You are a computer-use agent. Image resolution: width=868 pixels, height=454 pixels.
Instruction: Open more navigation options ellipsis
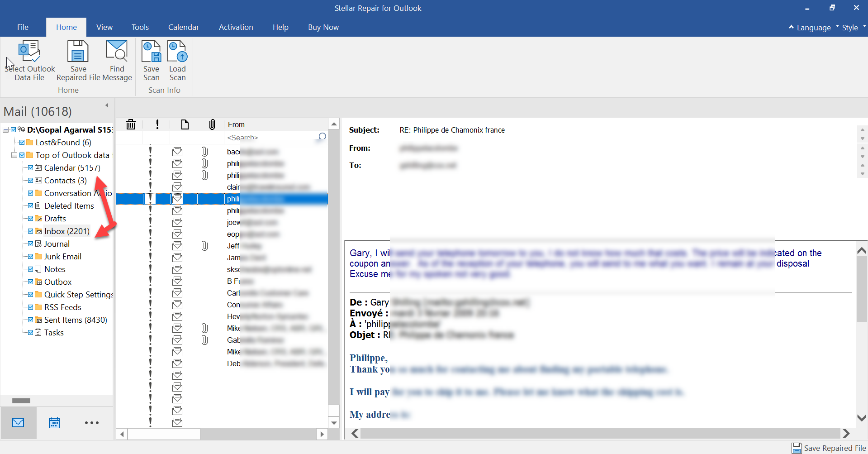(x=92, y=423)
